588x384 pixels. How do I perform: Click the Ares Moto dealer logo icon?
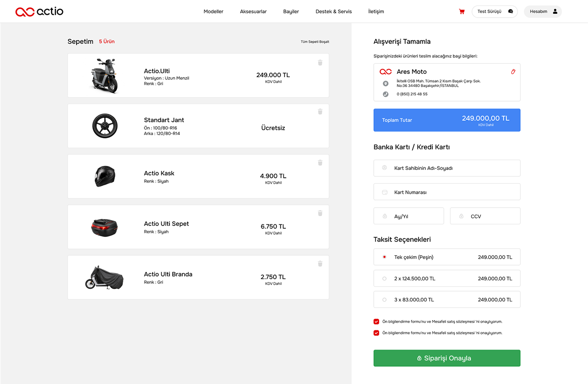click(x=386, y=72)
